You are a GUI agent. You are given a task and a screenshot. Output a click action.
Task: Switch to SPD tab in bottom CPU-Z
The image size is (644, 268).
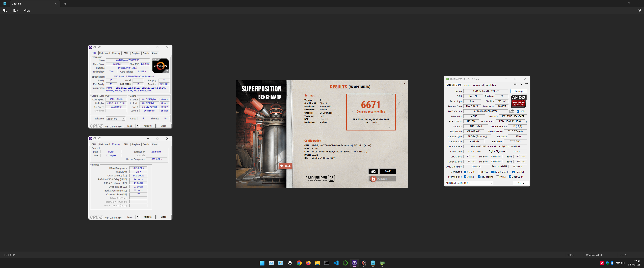point(126,144)
